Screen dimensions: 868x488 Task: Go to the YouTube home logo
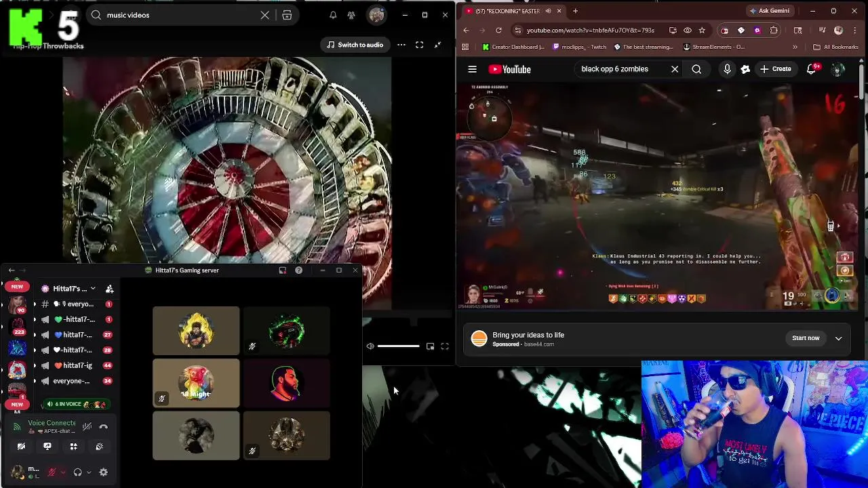coord(510,69)
